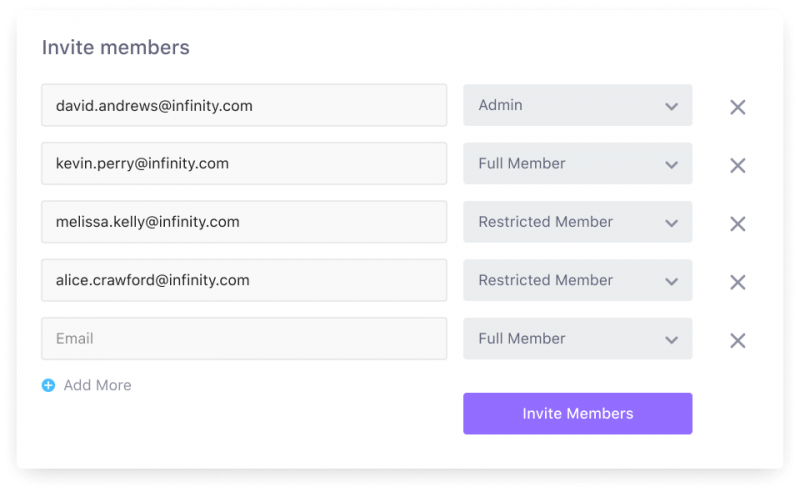Delete the melissa.kelly invite row
This screenshot has height=492, width=800.
point(738,224)
